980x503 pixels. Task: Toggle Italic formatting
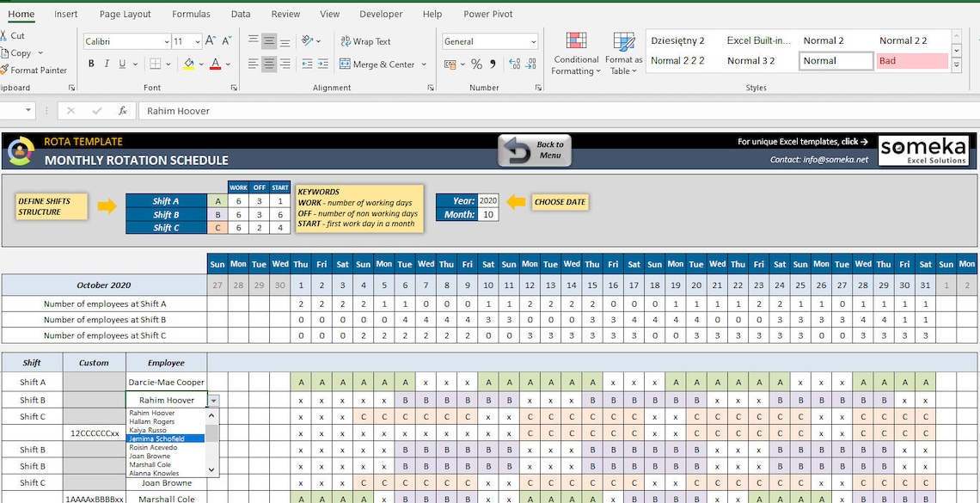pos(105,64)
